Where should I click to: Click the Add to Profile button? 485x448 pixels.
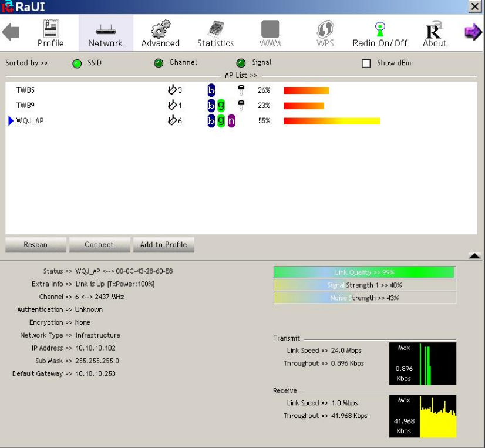(x=163, y=245)
